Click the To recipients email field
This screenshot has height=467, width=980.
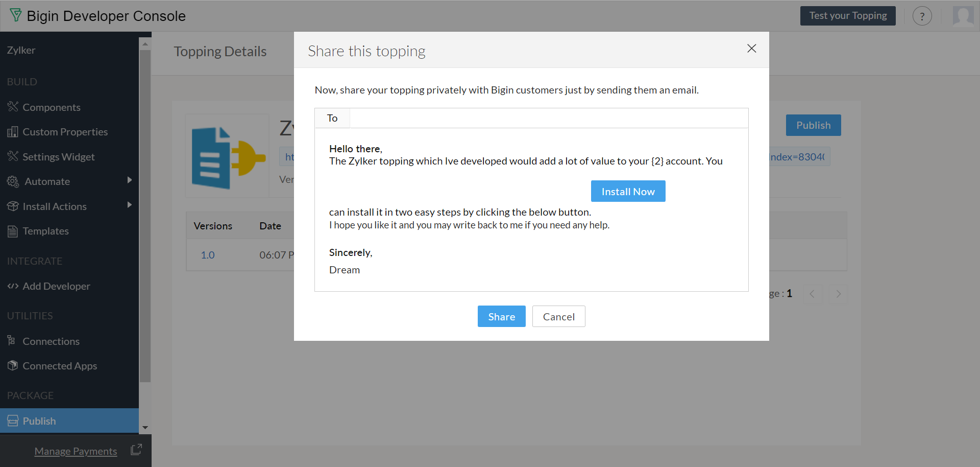pyautogui.click(x=549, y=118)
